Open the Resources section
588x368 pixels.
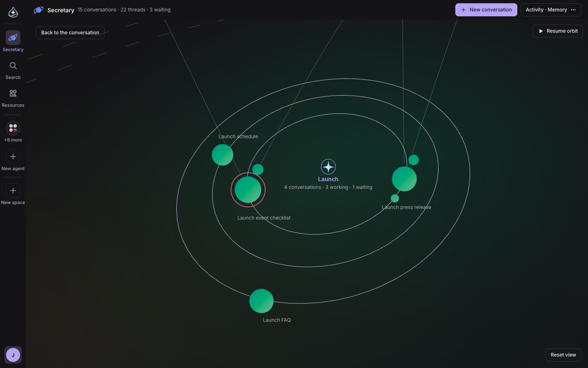tap(13, 99)
